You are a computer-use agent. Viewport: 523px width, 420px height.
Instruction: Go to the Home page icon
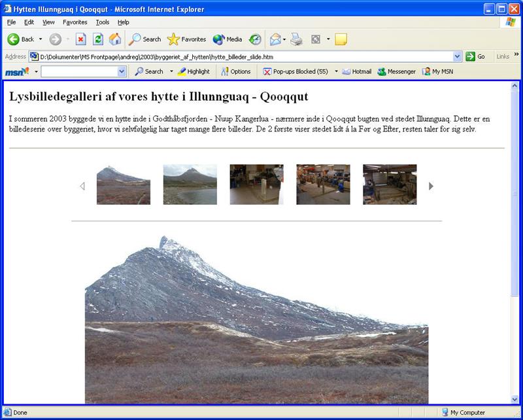coord(115,39)
